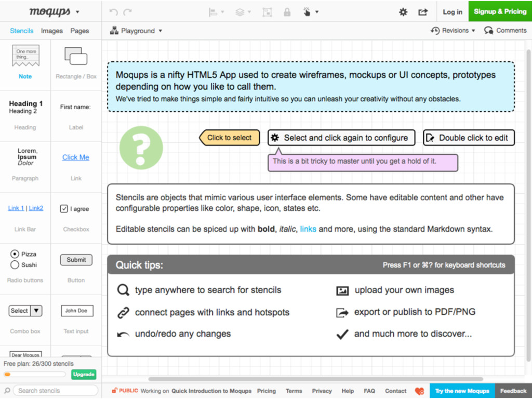
Task: Click the Log in button
Action: point(453,12)
